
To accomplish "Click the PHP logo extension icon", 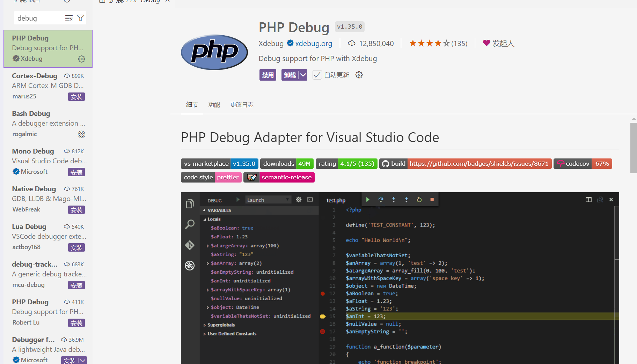I will [x=214, y=52].
